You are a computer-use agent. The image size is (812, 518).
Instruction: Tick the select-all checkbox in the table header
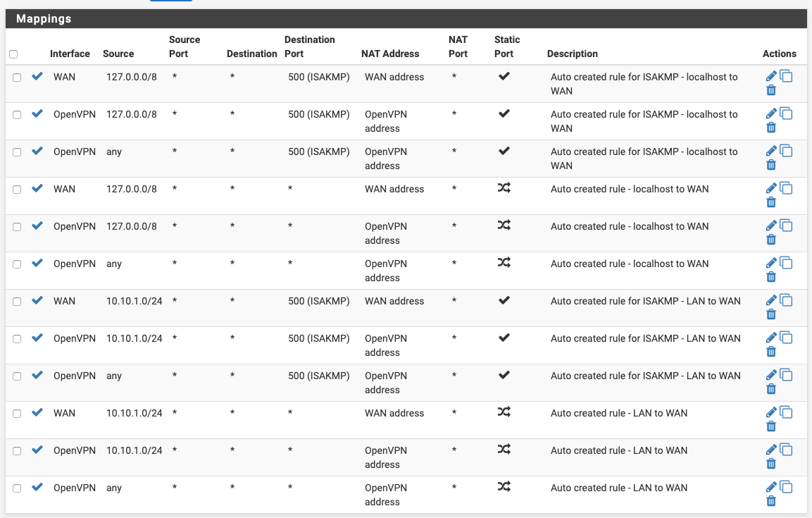pos(13,54)
